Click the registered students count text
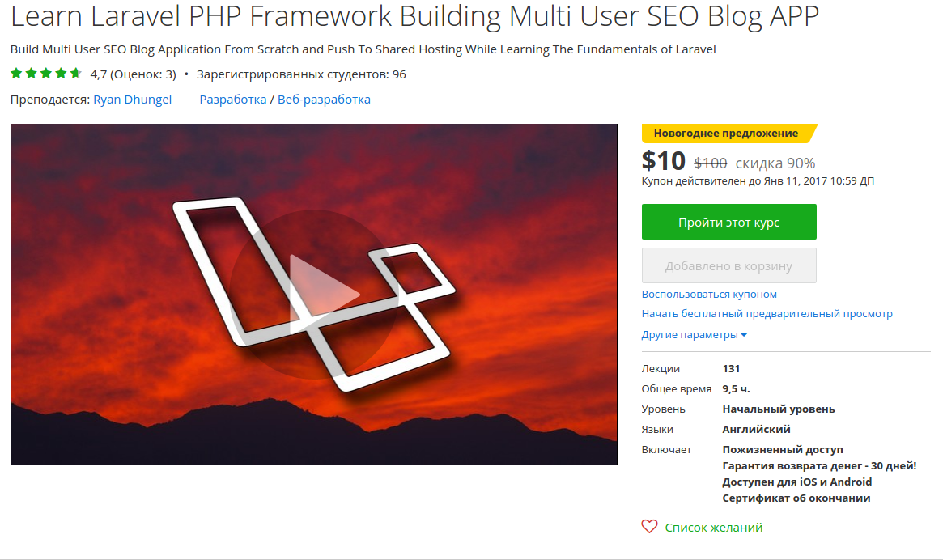 (301, 74)
